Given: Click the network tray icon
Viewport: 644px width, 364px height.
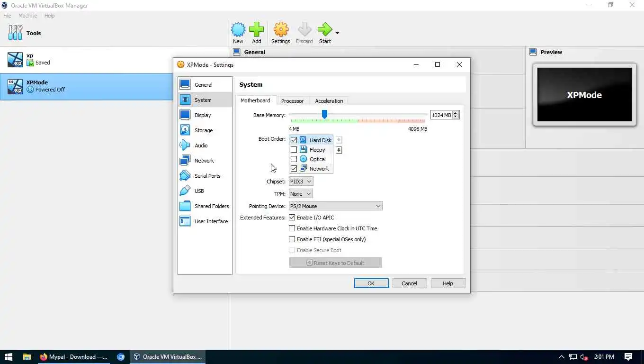Looking at the screenshot, I should click(x=573, y=357).
